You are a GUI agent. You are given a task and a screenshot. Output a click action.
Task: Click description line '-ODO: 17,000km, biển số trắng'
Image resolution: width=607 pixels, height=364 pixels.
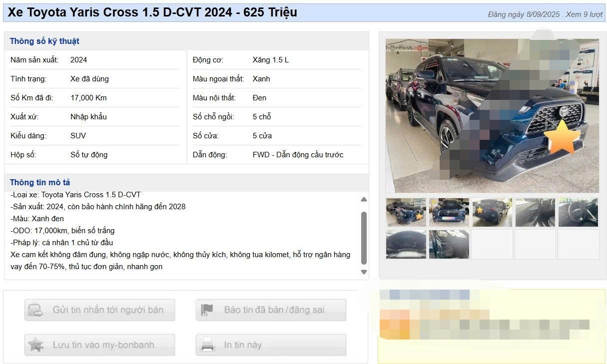(62, 231)
